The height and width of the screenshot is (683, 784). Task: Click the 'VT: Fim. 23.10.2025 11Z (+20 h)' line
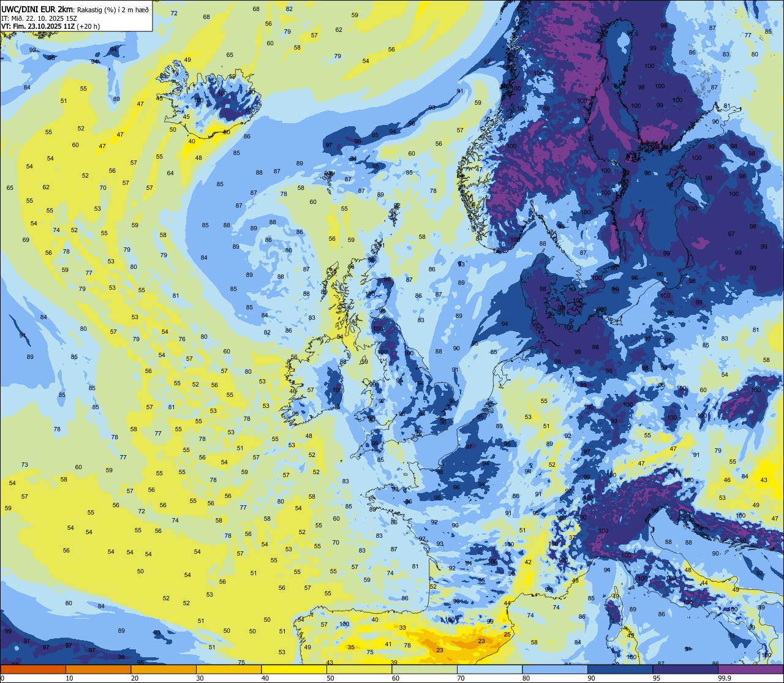51,26
